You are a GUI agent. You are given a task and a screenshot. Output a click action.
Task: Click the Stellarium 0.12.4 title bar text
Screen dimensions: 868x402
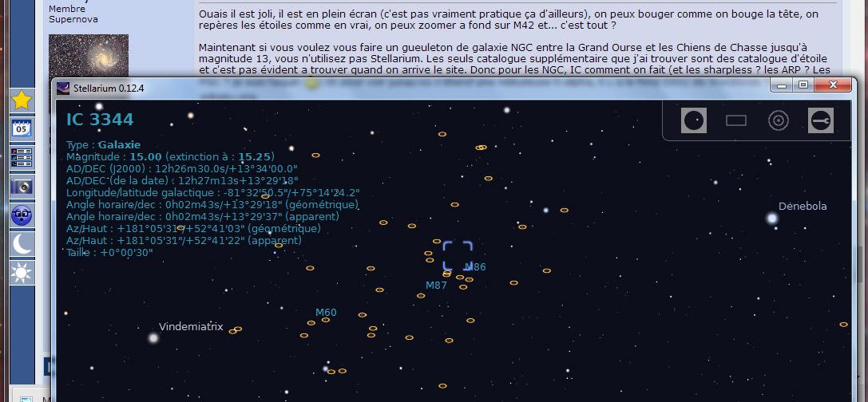click(x=109, y=89)
